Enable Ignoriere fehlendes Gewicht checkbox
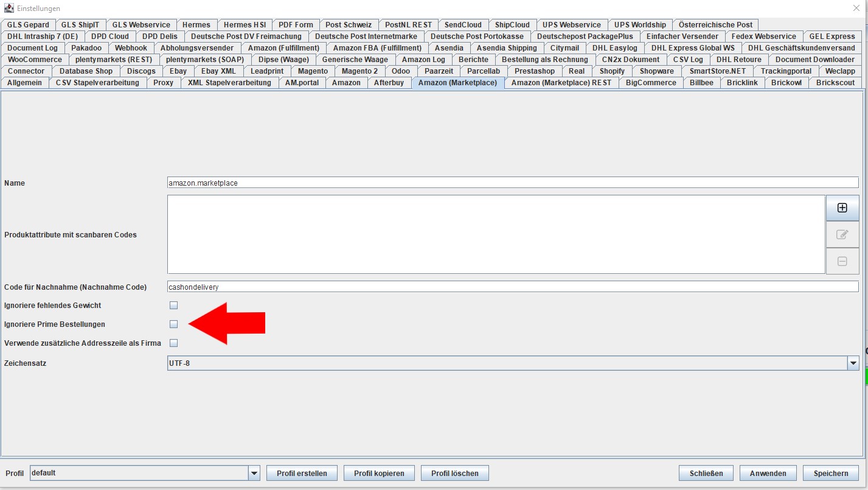 pyautogui.click(x=173, y=305)
